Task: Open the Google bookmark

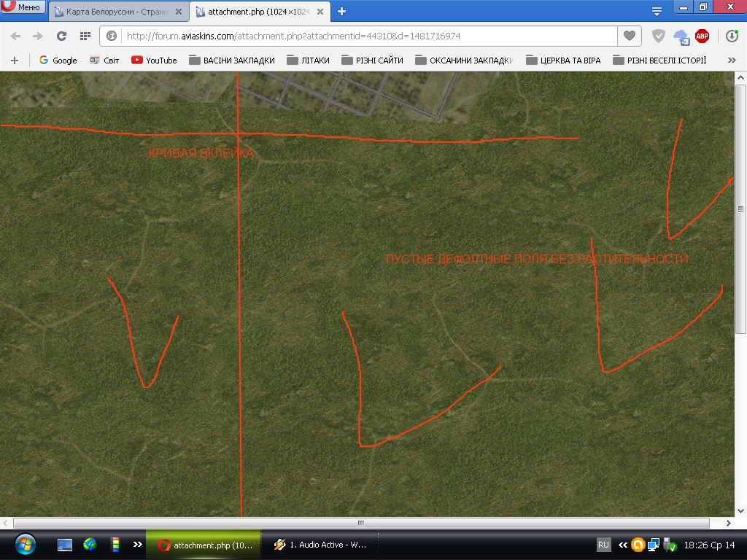Action: (x=58, y=61)
